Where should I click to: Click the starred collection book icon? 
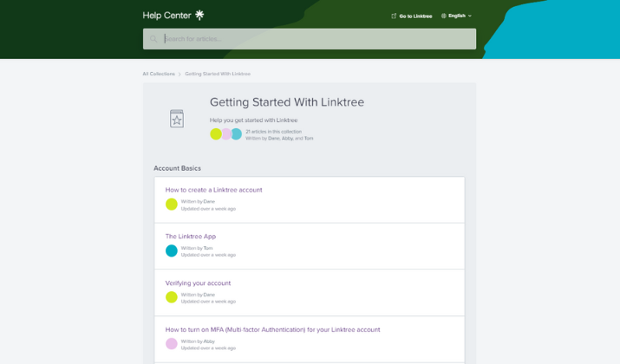[x=177, y=119]
